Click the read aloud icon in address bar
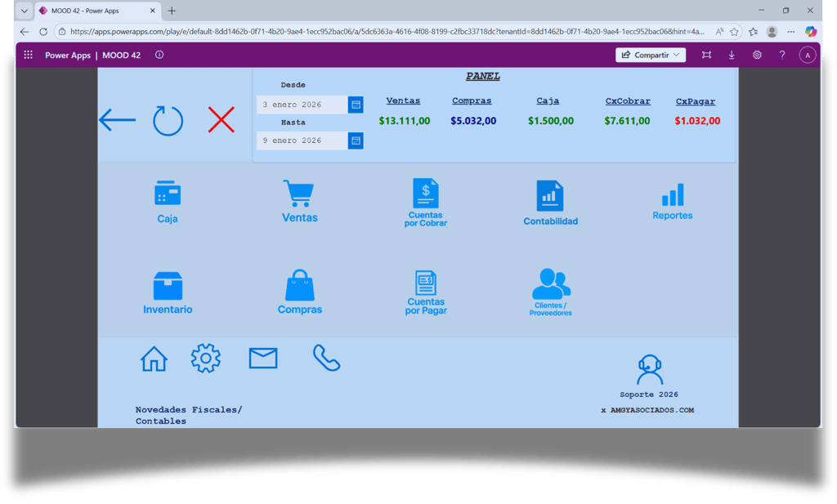This screenshot has width=837, height=504. click(x=719, y=32)
